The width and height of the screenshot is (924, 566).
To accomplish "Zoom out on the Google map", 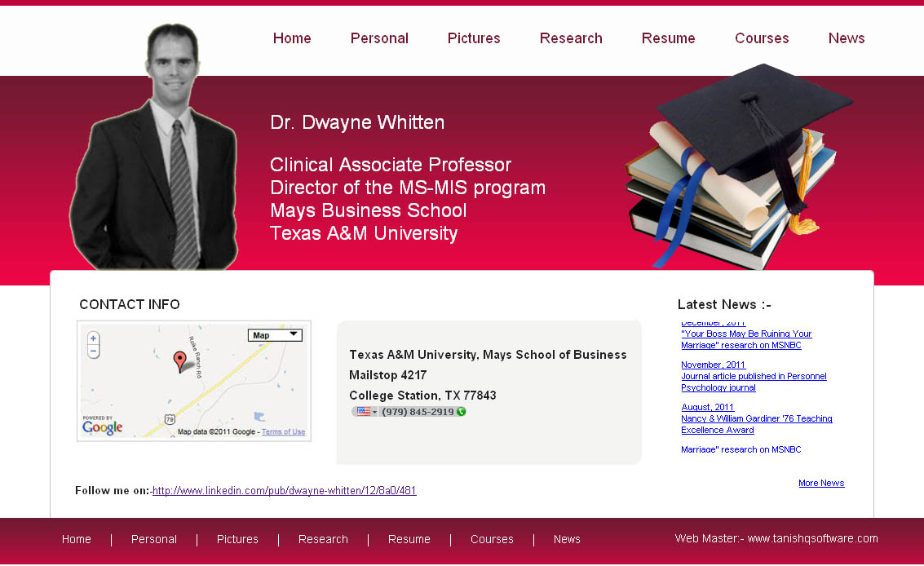I will 93,352.
